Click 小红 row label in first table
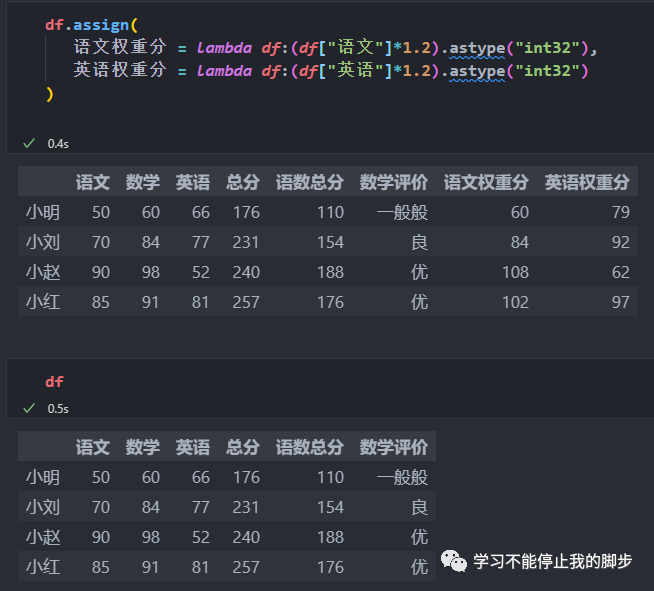The width and height of the screenshot is (654, 591). pos(43,302)
